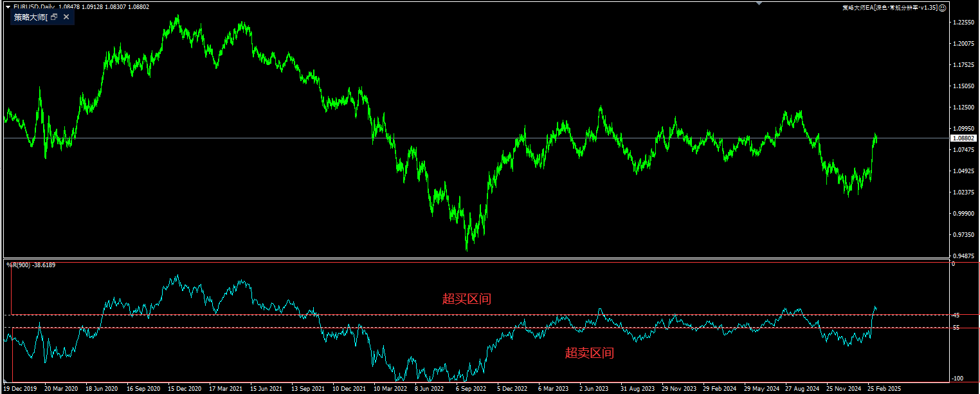The height and width of the screenshot is (394, 980).
Task: Click the 15 Dec 2020 date on the time axis
Action: tap(184, 389)
